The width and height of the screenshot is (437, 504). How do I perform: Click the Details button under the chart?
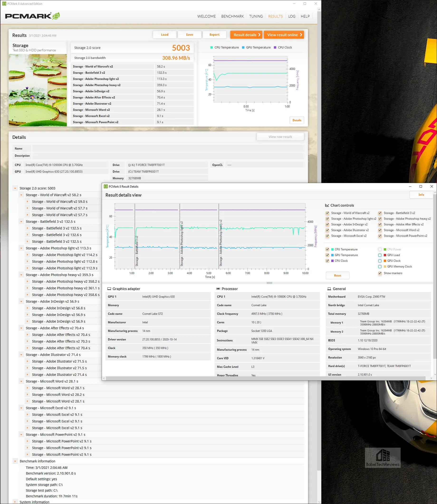[297, 120]
